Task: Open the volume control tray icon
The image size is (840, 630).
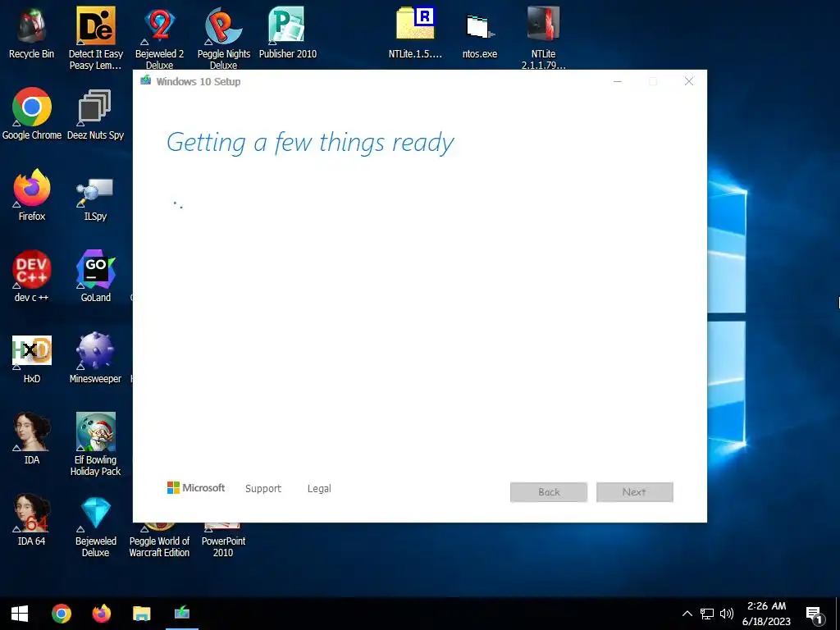Action: point(727,614)
